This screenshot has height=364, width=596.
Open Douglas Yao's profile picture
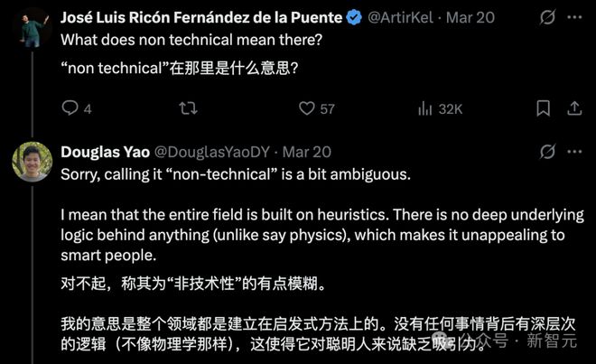pyautogui.click(x=32, y=161)
